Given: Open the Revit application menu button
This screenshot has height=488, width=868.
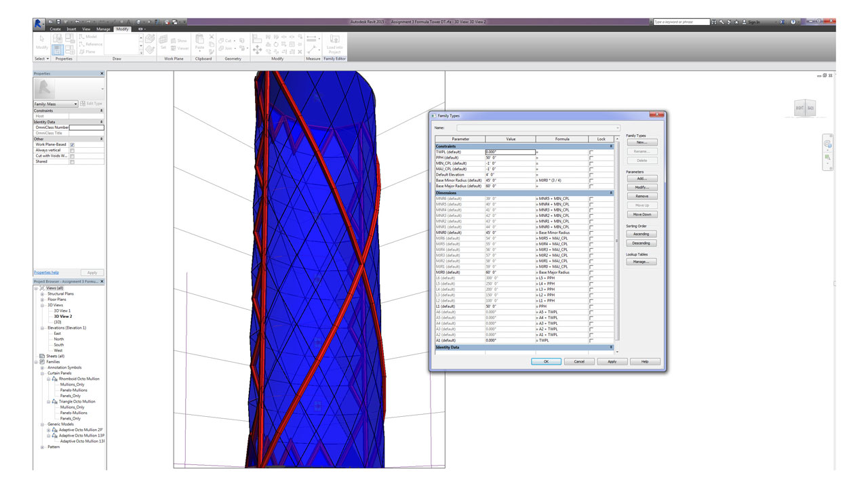Looking at the screenshot, I should tap(39, 23).
